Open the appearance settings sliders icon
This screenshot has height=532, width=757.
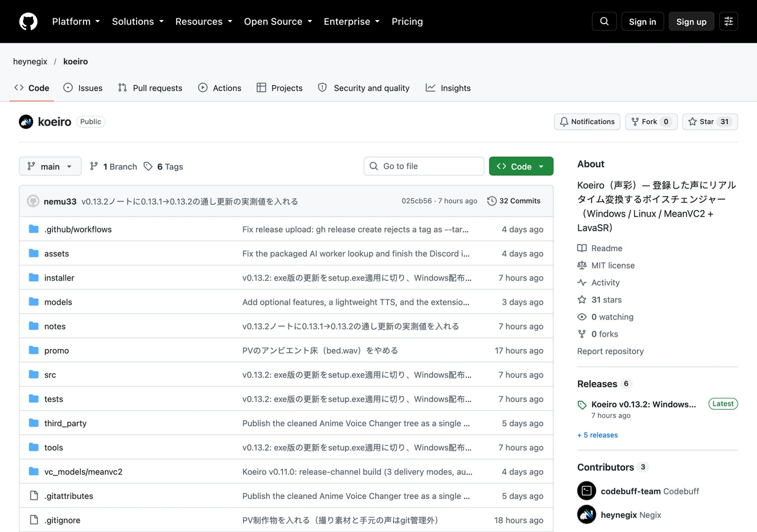click(x=729, y=21)
